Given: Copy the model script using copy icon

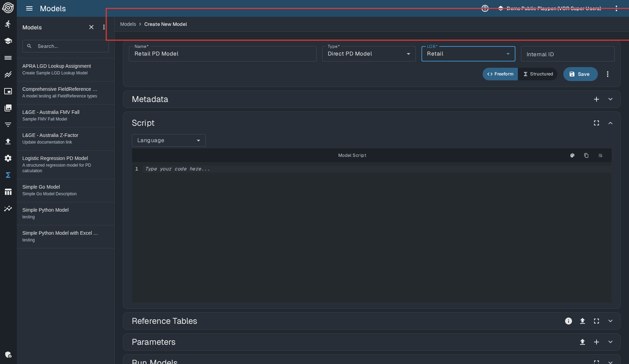Looking at the screenshot, I should pos(586,155).
